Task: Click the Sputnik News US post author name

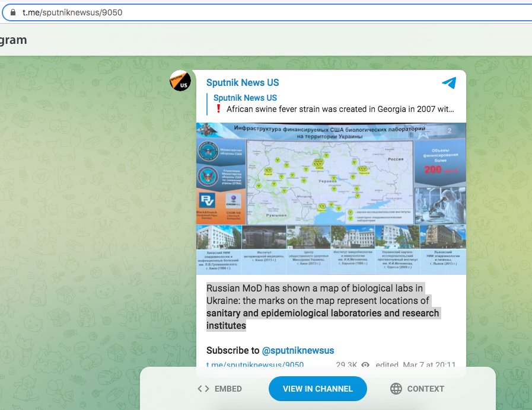Action: (243, 83)
